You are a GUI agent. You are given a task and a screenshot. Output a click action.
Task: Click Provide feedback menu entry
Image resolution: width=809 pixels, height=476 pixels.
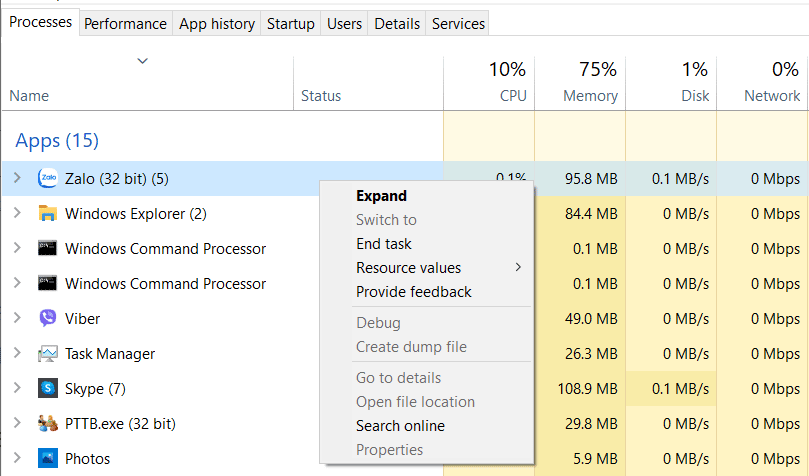coord(413,292)
